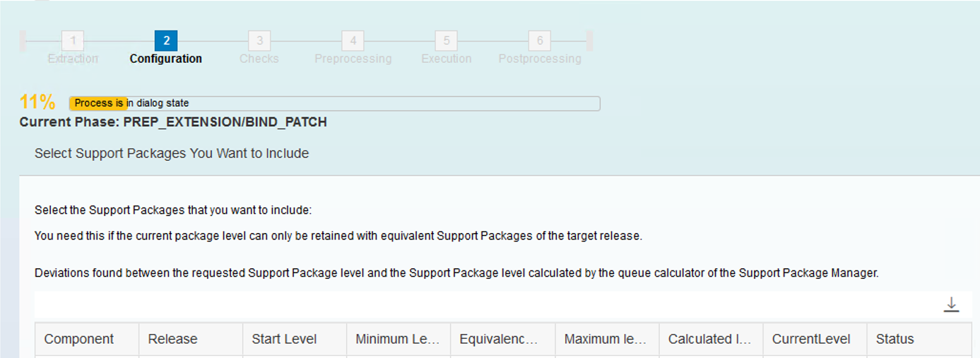Click the Release column header
The height and width of the screenshot is (358, 980).
(x=191, y=339)
